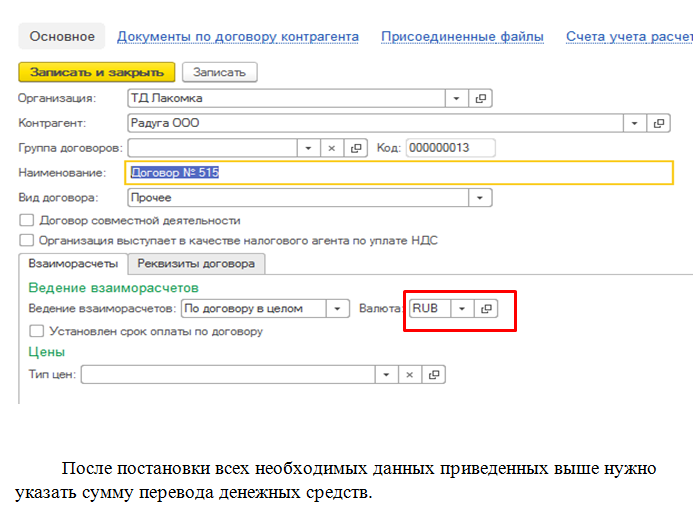Open the Организация field's linked record icon

click(480, 98)
